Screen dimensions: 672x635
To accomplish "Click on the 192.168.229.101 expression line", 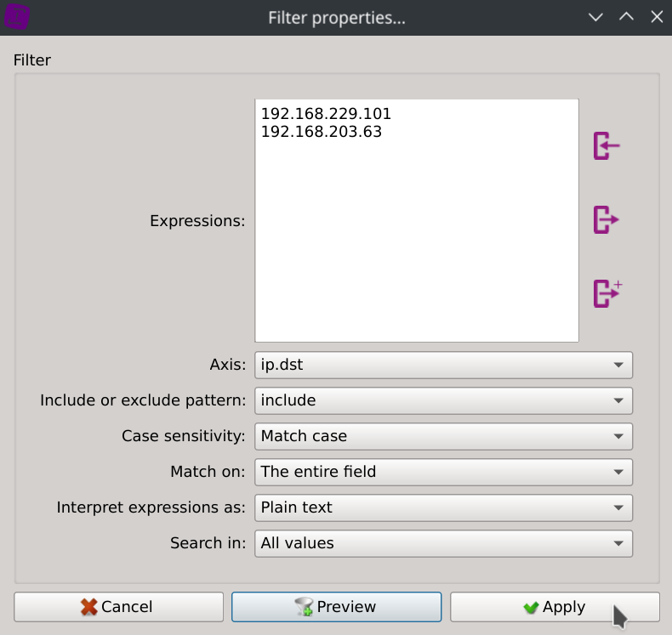I will (x=326, y=114).
